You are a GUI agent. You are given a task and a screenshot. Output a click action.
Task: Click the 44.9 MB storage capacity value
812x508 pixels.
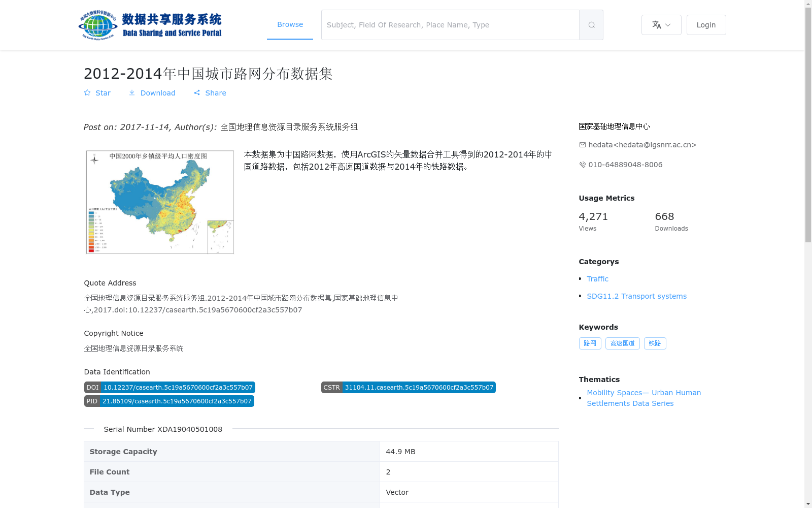click(400, 452)
